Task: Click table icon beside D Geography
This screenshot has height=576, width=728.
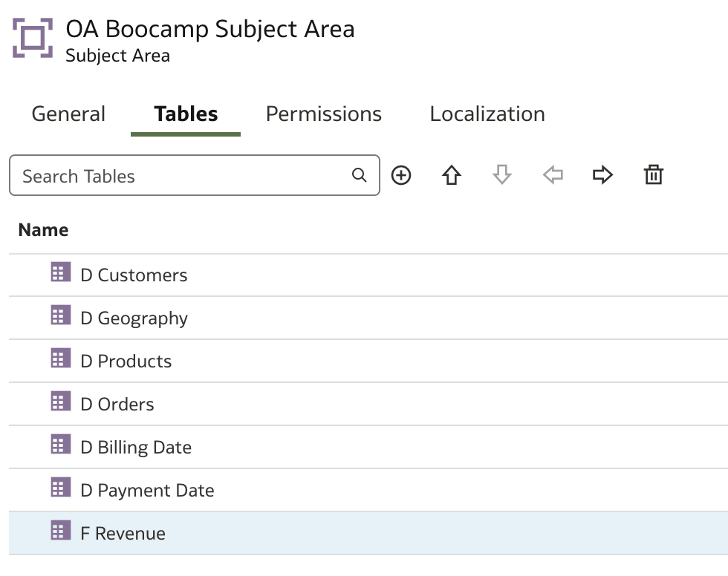Action: pos(61,315)
